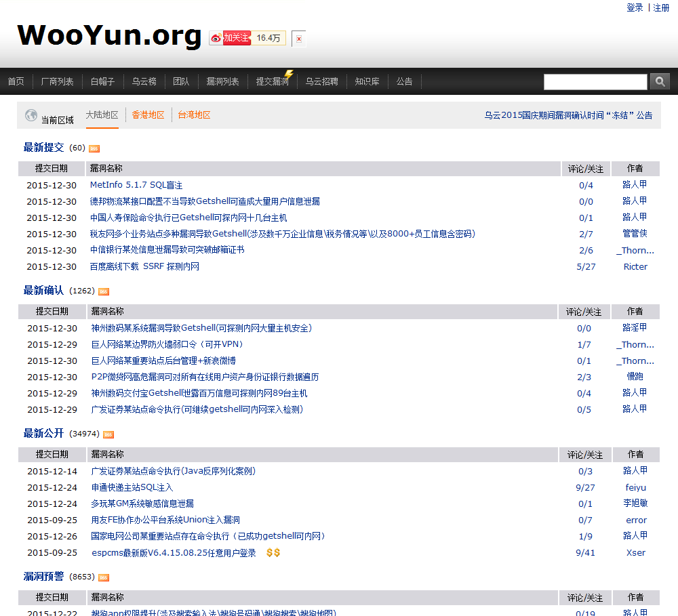Select the 大陆地区 region tab
This screenshot has width=678, height=616.
[x=102, y=115]
